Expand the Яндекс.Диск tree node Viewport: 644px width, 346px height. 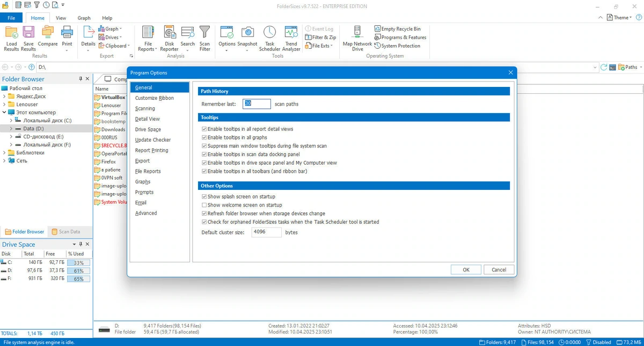tap(4, 97)
